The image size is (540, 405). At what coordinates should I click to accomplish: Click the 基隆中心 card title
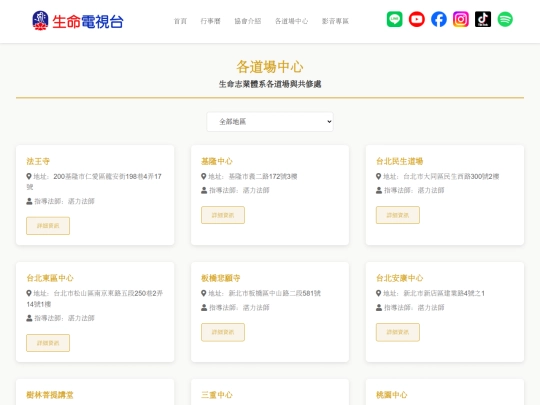click(x=217, y=161)
